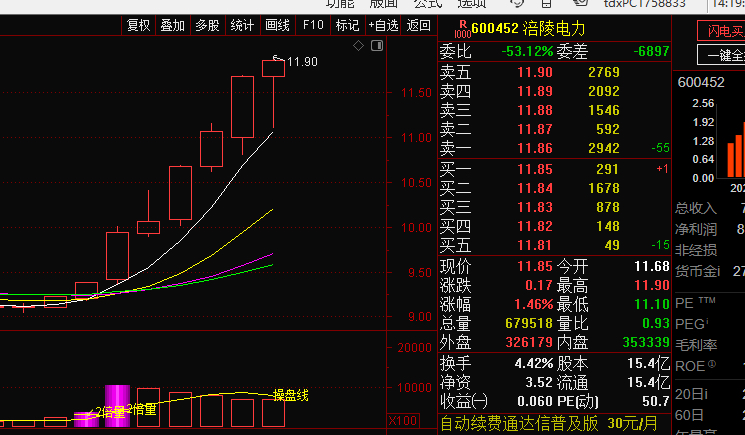Click the R 1000 margin marker icon
This screenshot has height=435, width=745.
coord(462,29)
